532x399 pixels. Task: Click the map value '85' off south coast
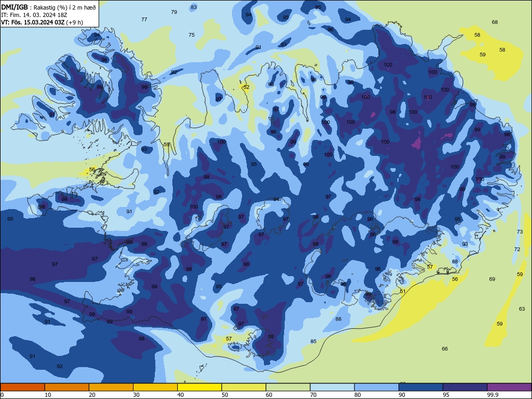(313, 342)
